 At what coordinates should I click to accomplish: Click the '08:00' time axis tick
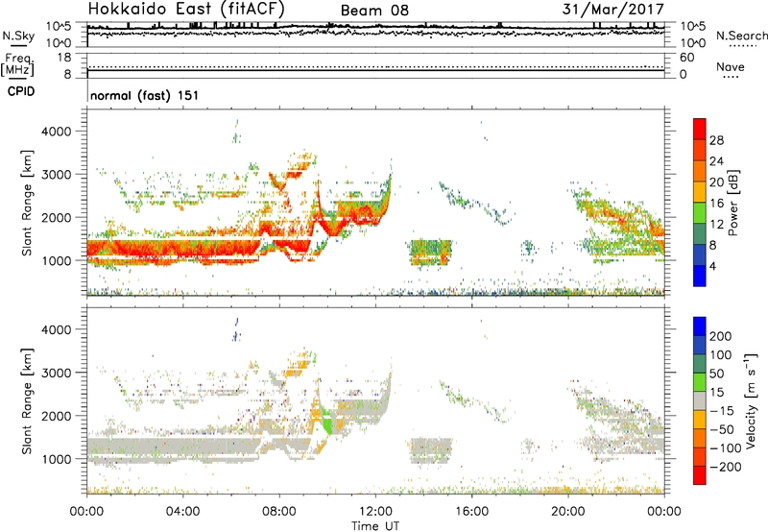[279, 512]
